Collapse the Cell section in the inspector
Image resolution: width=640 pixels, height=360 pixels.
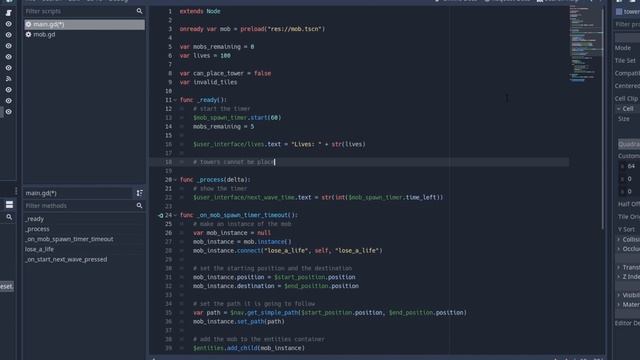point(619,109)
